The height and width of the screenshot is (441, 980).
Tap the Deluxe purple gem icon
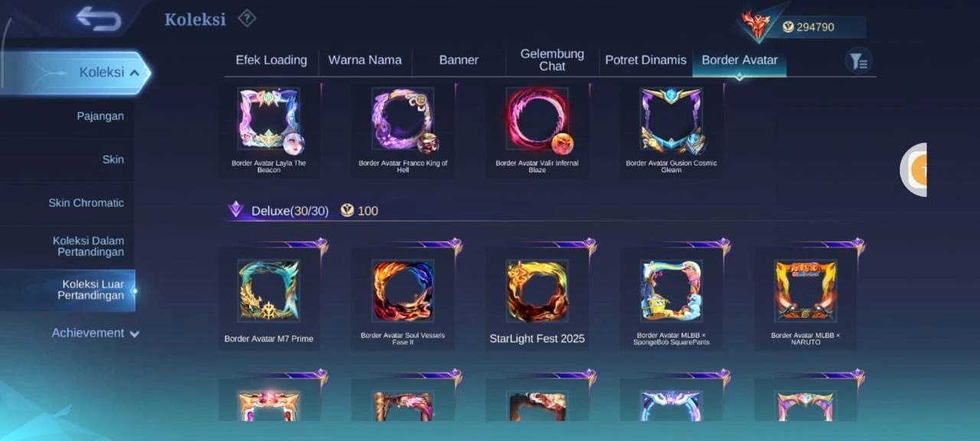pyautogui.click(x=236, y=210)
